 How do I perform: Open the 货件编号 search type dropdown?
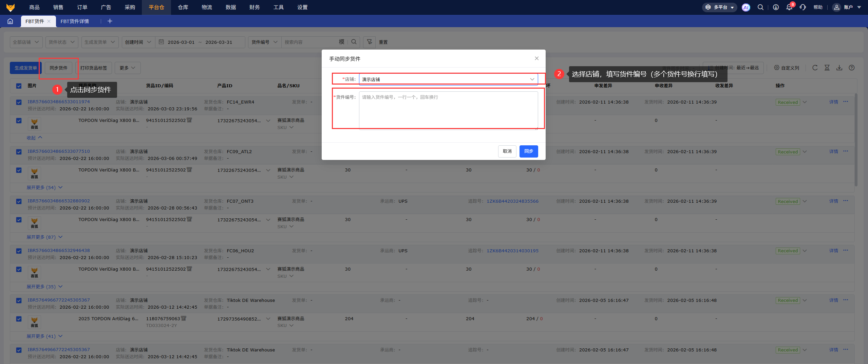265,42
